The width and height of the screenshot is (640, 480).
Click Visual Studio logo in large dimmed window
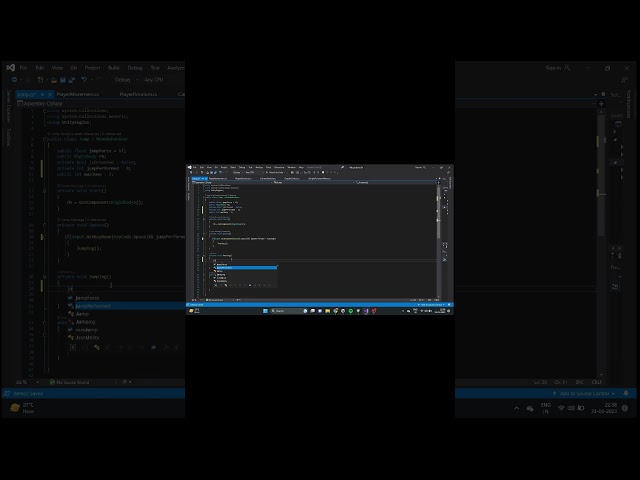click(x=11, y=68)
